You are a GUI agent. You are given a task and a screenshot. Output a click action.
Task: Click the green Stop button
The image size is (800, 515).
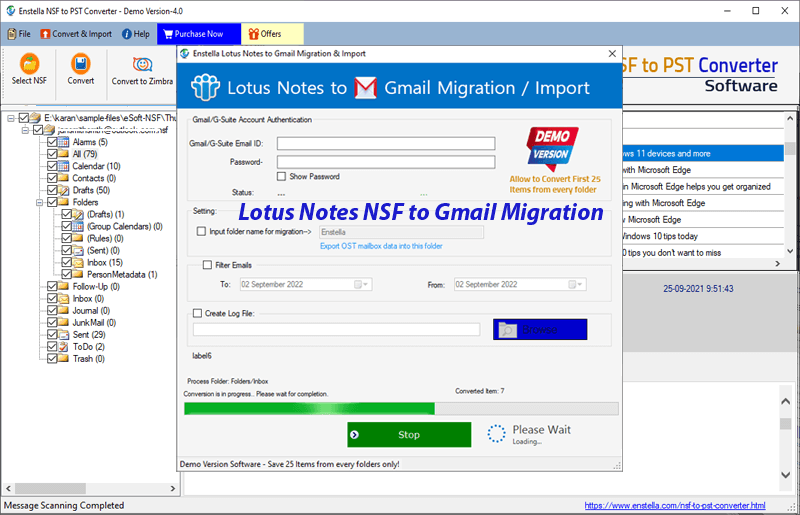click(409, 434)
